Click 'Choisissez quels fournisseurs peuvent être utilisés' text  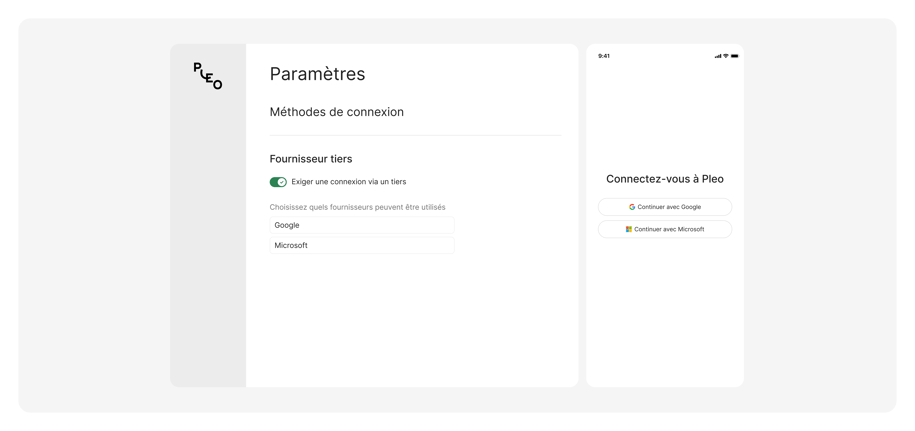(x=358, y=207)
